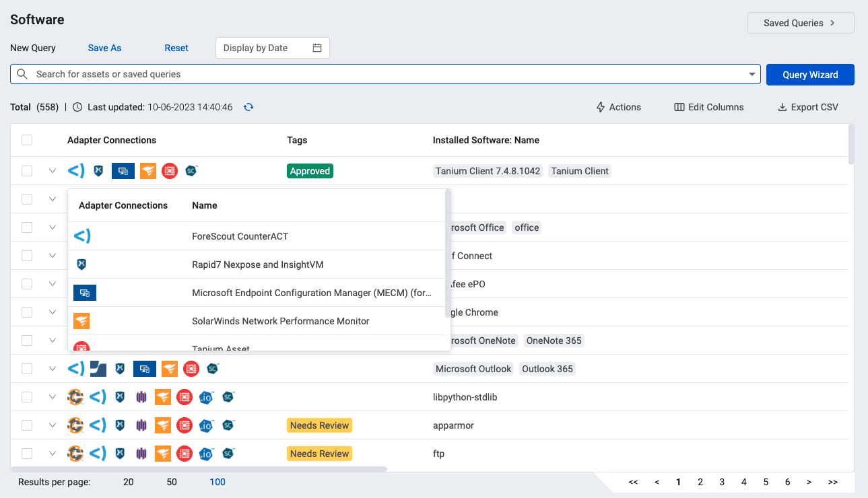This screenshot has height=498, width=868.
Task: Click Edit Columns in the toolbar
Action: tap(708, 107)
